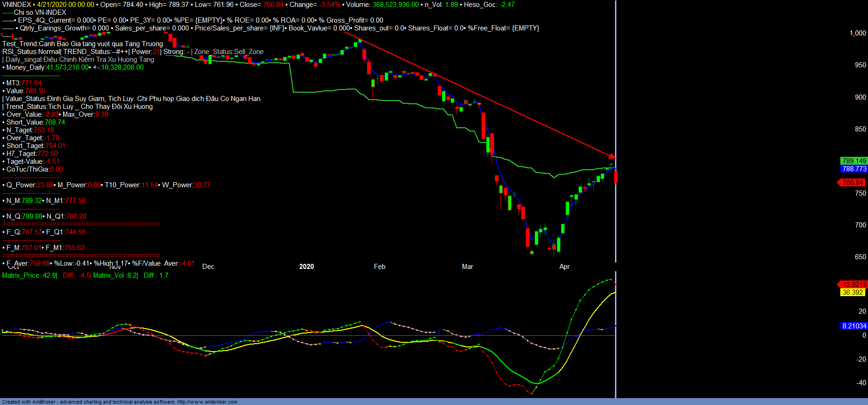868x405 pixels.
Task: Select the blue 788.773 price tag
Action: (x=854, y=169)
